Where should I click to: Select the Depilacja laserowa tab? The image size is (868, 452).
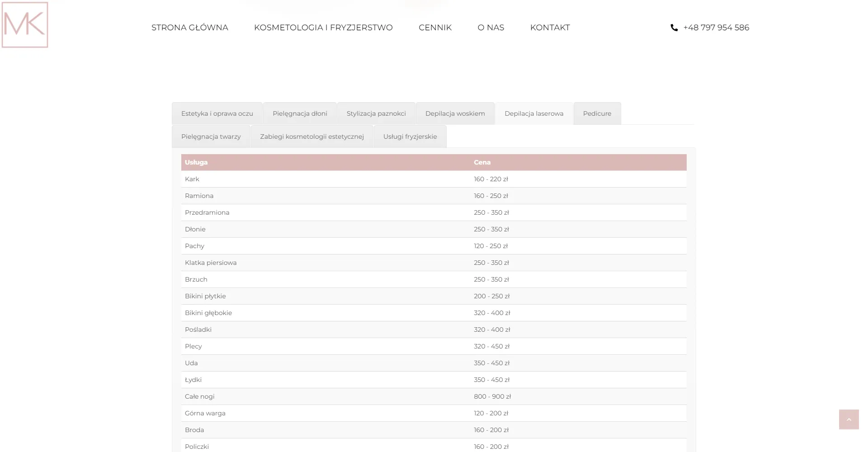coord(534,113)
